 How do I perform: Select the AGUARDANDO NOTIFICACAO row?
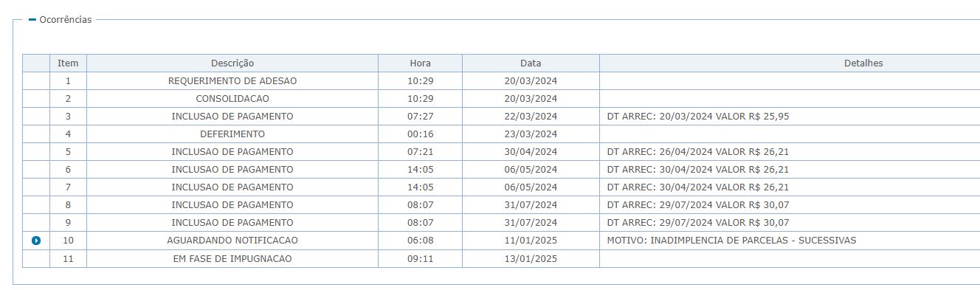501,241
